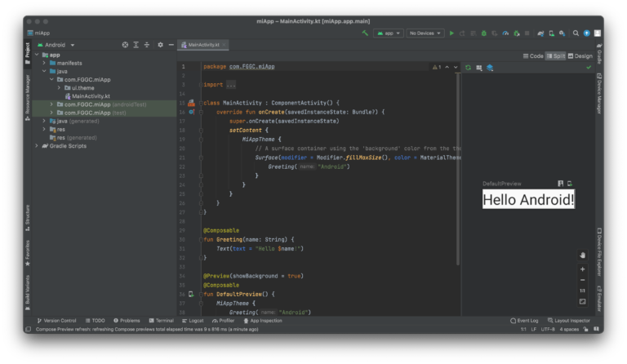
Task: Open SDK Manager cube icon
Action: pos(563,33)
